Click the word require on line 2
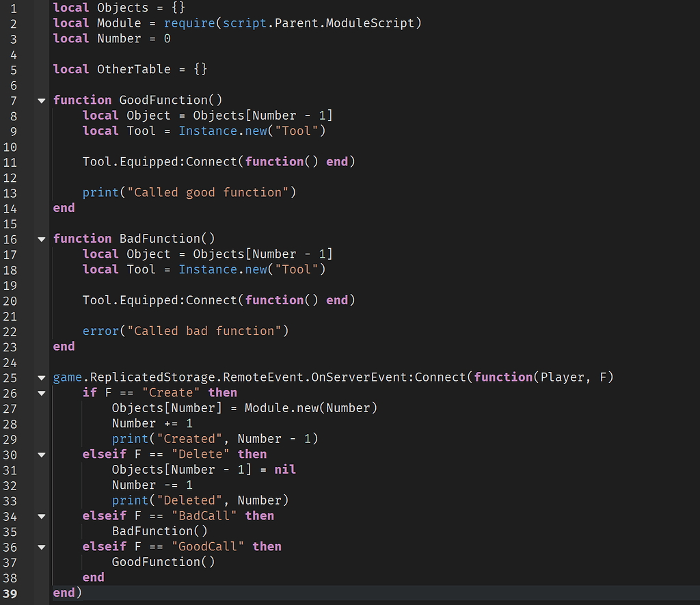 click(189, 23)
